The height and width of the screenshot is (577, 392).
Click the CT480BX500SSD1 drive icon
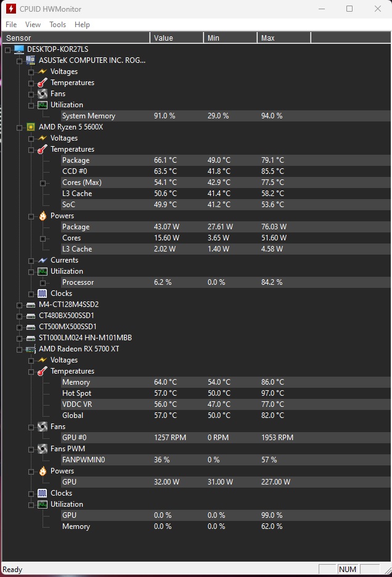(31, 316)
